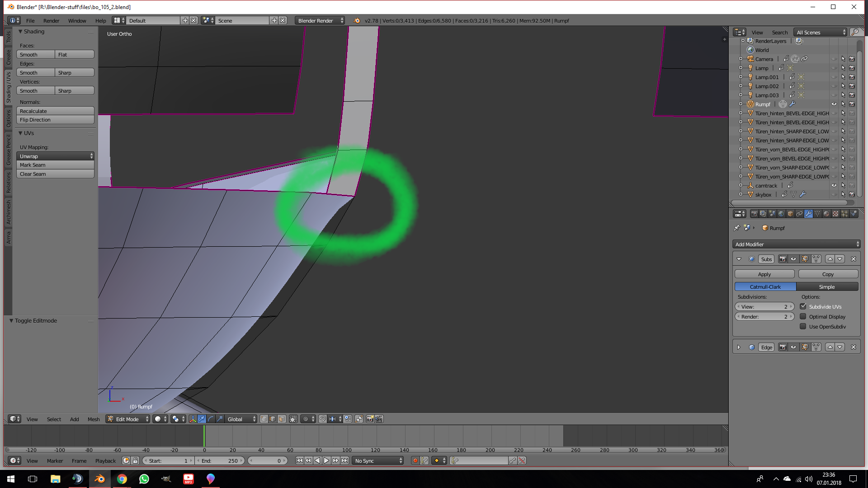Toggle visibility eye for Rumpf object
This screenshot has height=488, width=868.
(x=834, y=104)
